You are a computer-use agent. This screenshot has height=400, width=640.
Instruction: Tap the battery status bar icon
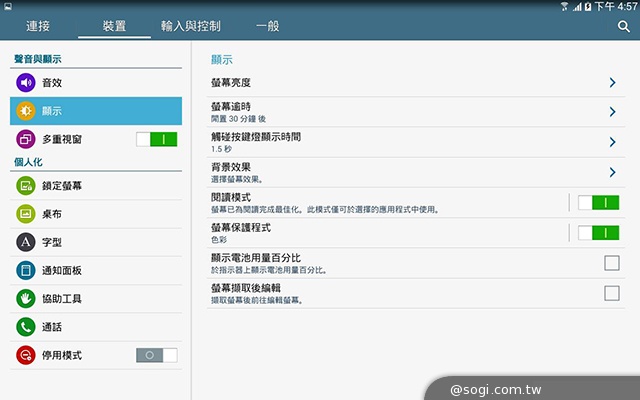click(588, 6)
